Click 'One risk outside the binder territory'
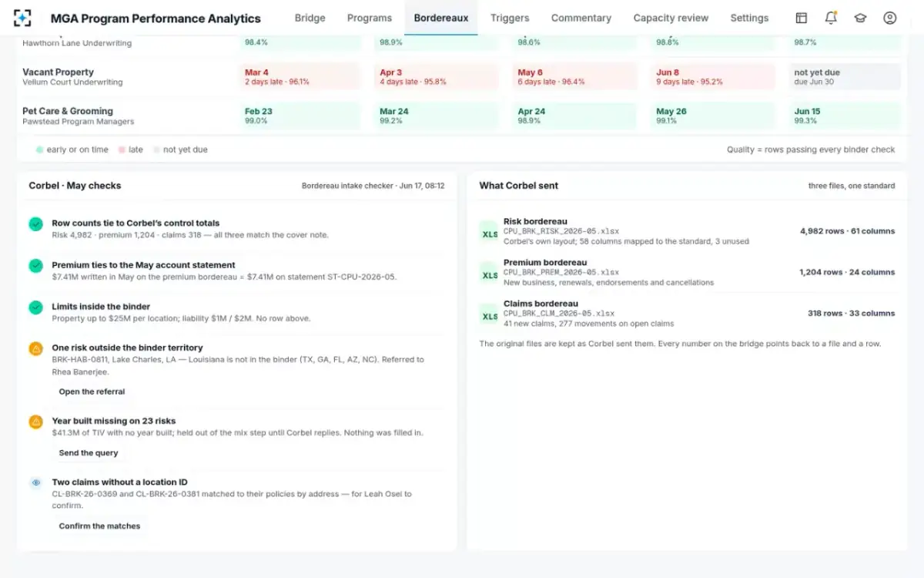This screenshot has width=924, height=578. [x=127, y=348]
